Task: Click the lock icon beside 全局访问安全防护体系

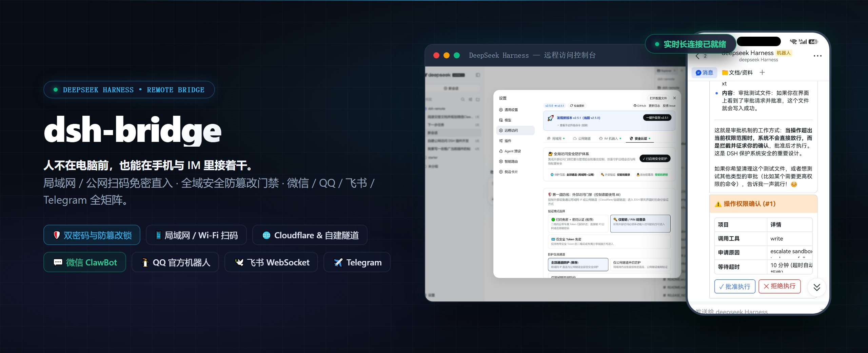Action: (550, 154)
